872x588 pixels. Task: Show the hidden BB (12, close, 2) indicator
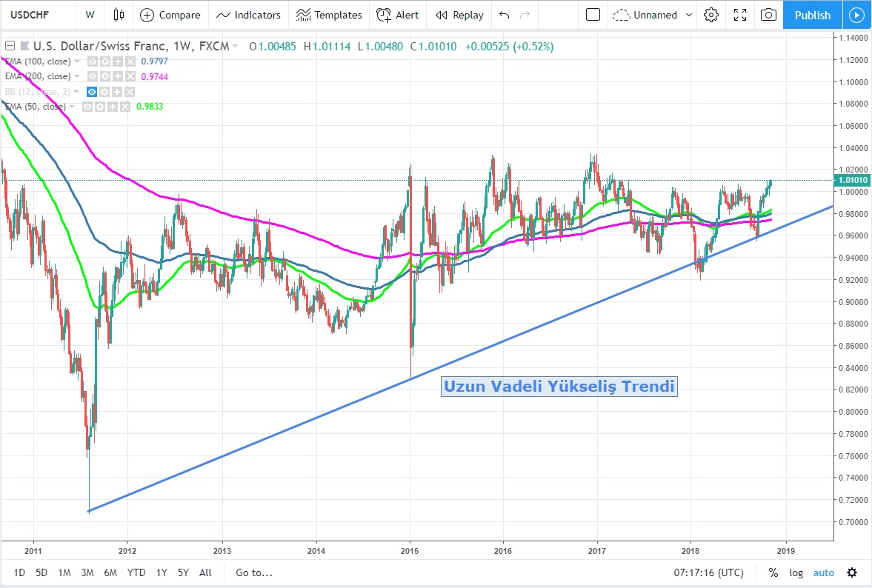coord(93,92)
